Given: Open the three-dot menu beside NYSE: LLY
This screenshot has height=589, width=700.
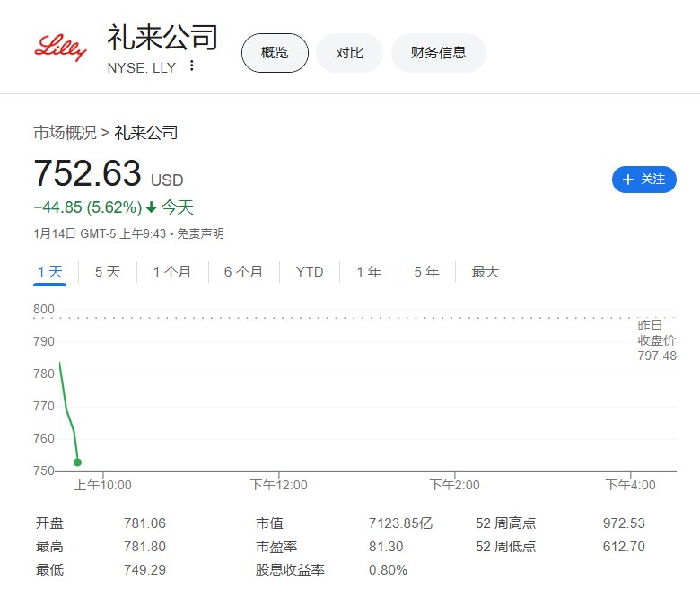Looking at the screenshot, I should [191, 66].
